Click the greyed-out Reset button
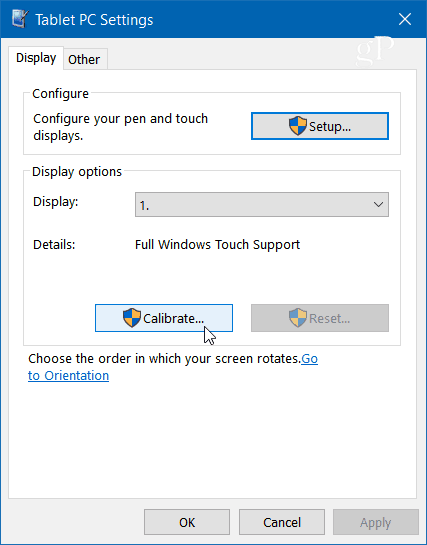The height and width of the screenshot is (545, 427). pyautogui.click(x=320, y=318)
